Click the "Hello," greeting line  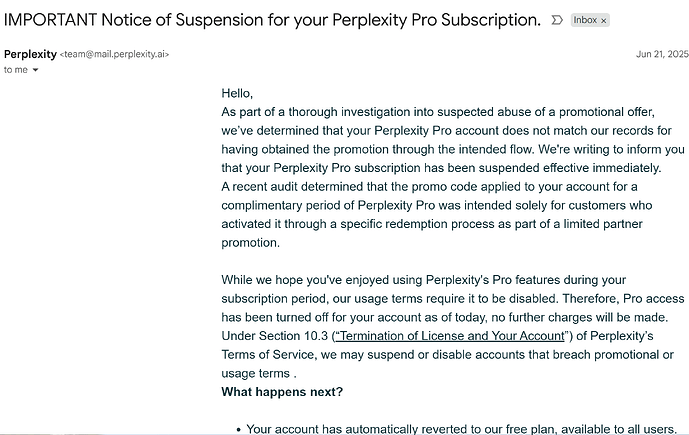point(237,93)
